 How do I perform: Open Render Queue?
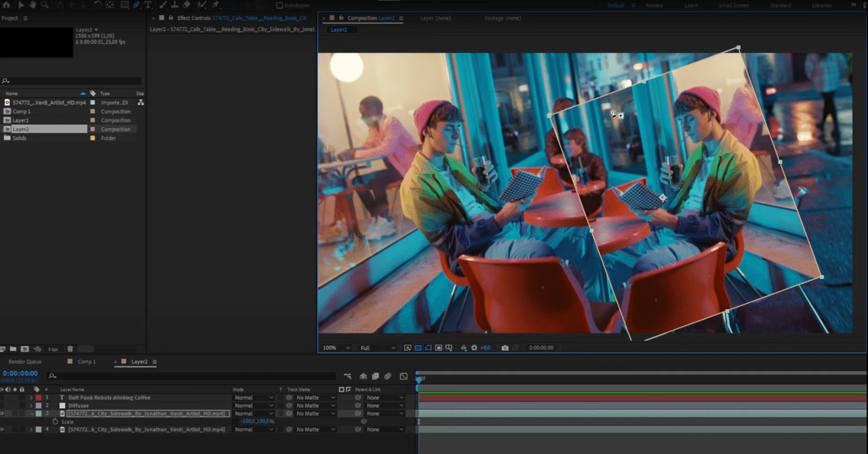(x=24, y=361)
